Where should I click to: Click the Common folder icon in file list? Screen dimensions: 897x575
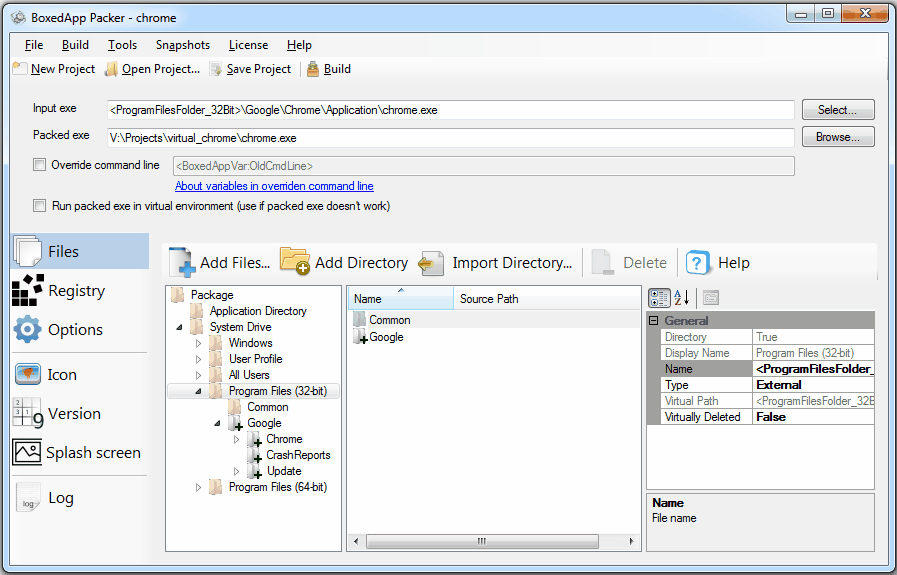(359, 320)
